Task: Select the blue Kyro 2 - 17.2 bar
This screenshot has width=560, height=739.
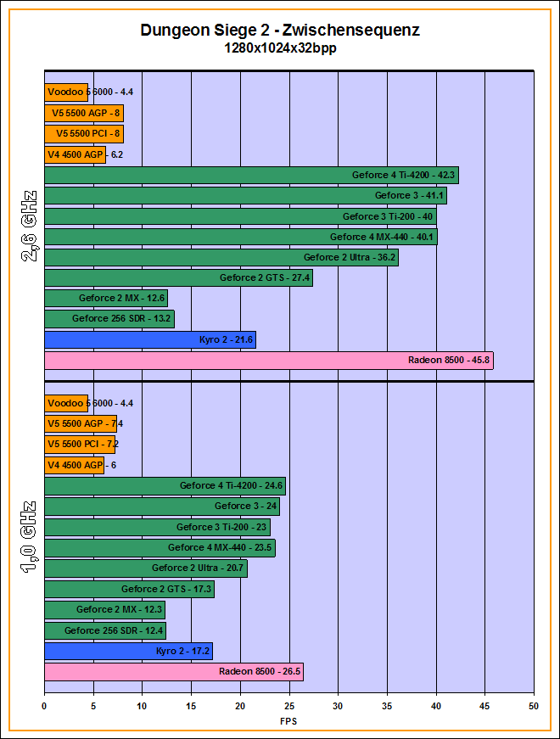Action: [x=128, y=652]
